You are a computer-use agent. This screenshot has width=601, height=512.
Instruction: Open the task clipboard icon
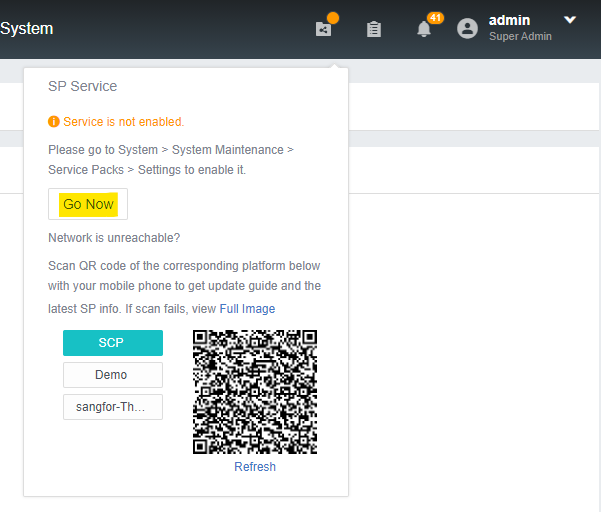(x=374, y=29)
